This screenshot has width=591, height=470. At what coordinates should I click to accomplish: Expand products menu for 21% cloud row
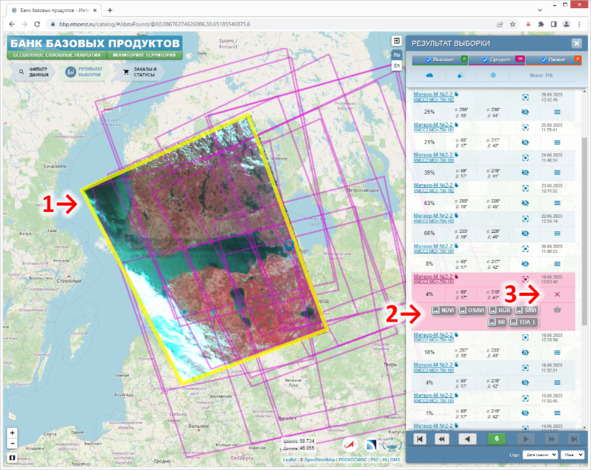click(557, 142)
